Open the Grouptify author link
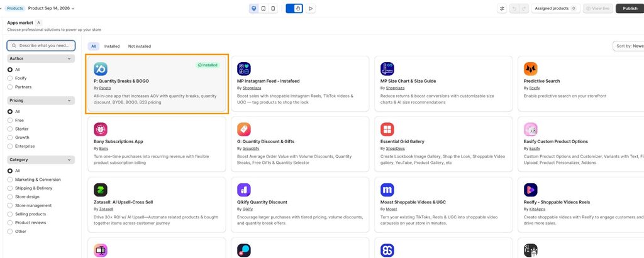644x258 pixels. pos(250,149)
